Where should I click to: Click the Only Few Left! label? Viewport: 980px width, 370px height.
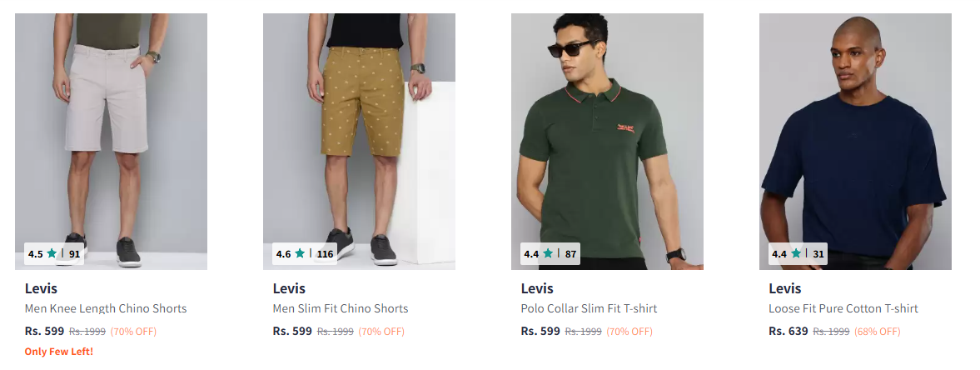click(x=59, y=352)
